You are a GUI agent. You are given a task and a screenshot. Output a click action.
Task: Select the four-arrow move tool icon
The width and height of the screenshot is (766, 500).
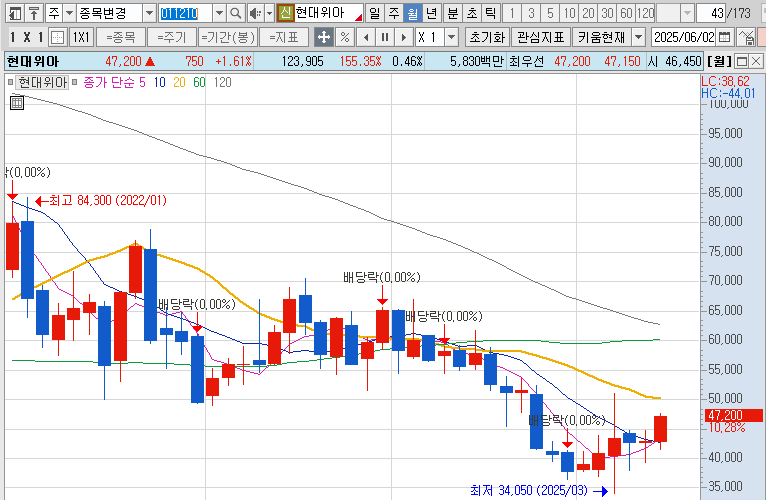pyautogui.click(x=324, y=37)
